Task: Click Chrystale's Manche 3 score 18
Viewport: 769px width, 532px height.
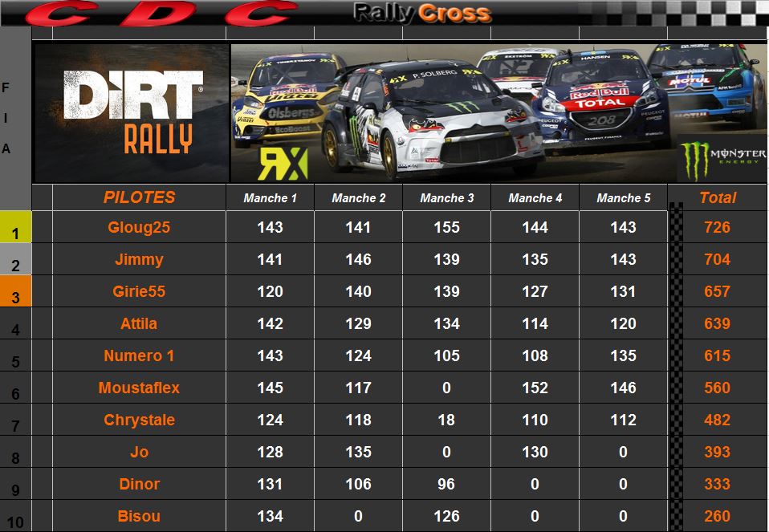Action: tap(447, 420)
